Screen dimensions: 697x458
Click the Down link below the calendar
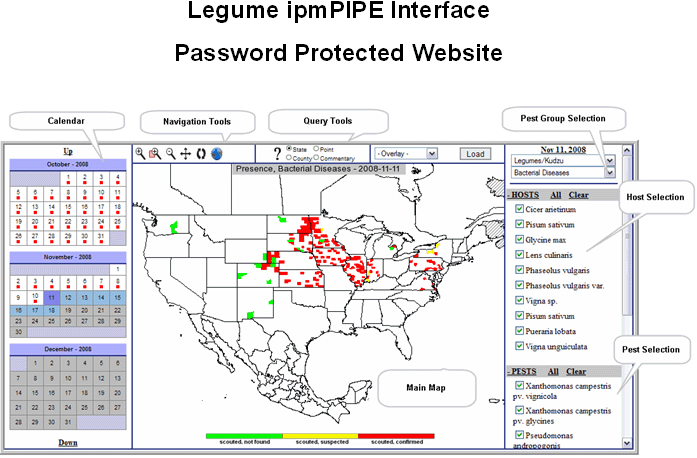(67, 442)
